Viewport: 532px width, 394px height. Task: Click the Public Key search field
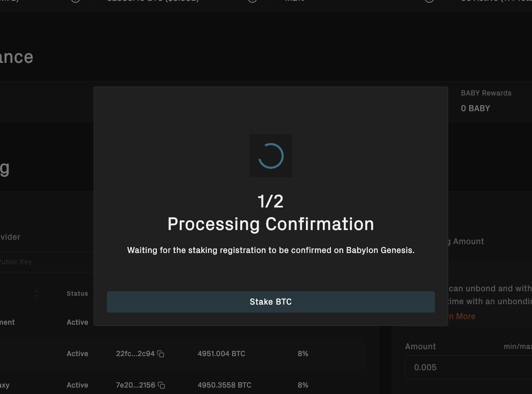[47, 262]
